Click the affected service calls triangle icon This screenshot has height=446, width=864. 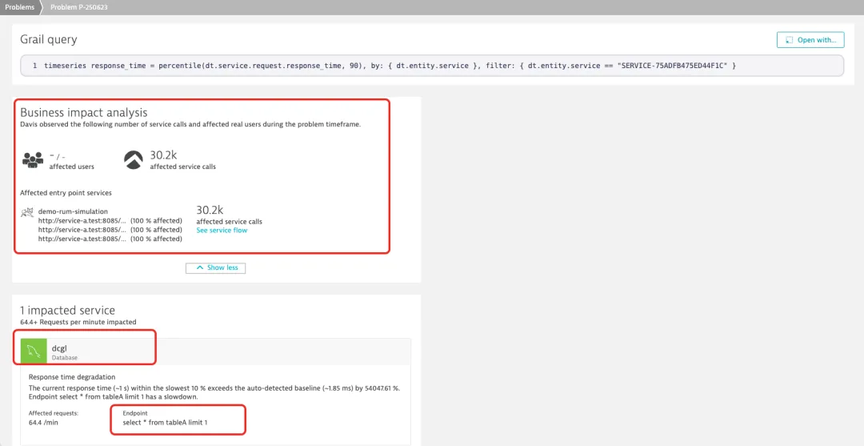133,160
